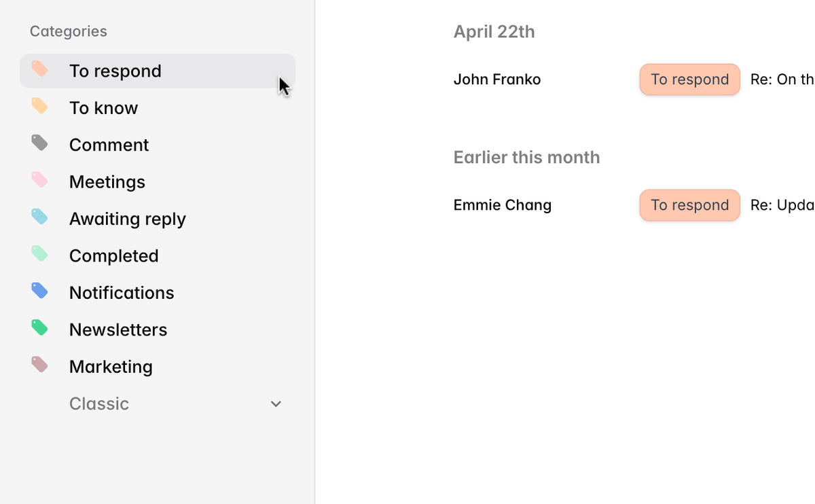Click the mauve Marketing tag icon
This screenshot has height=504, width=815.
[39, 365]
